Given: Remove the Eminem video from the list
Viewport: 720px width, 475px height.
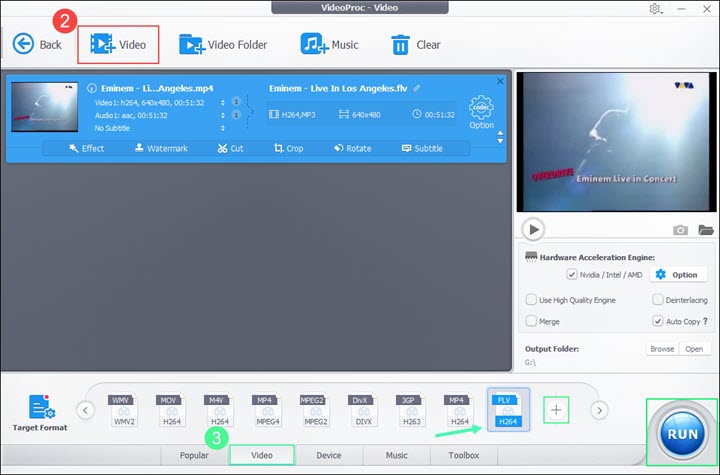Looking at the screenshot, I should [x=500, y=81].
